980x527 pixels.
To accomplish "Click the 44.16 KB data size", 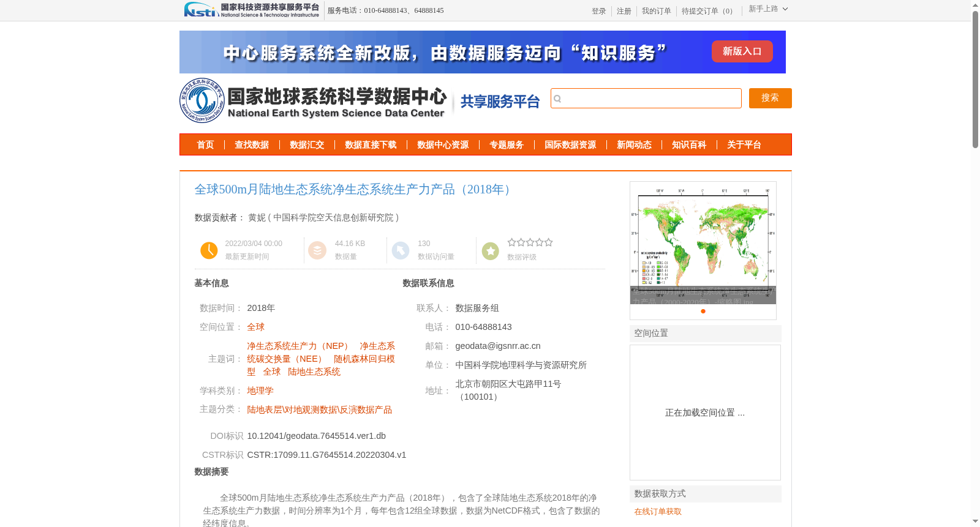I will coord(350,244).
